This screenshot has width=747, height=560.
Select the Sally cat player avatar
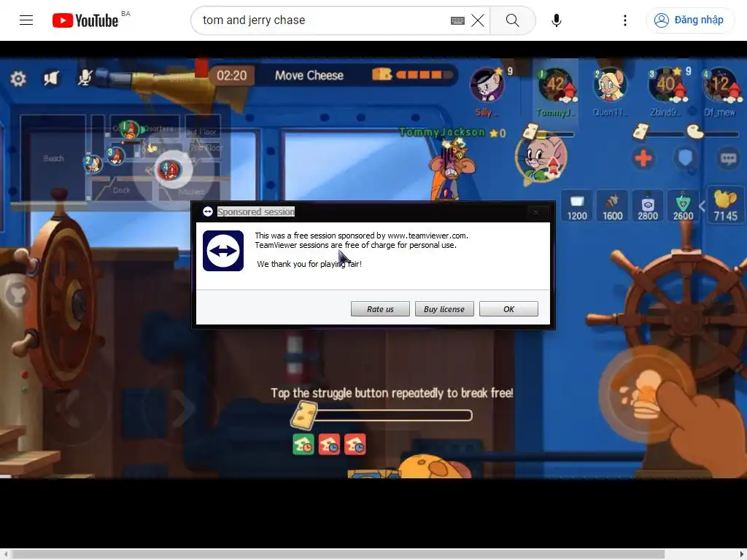click(x=487, y=85)
